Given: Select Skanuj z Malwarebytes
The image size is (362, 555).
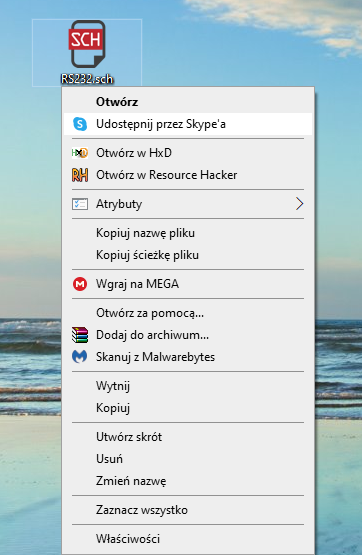Looking at the screenshot, I should (188, 357).
